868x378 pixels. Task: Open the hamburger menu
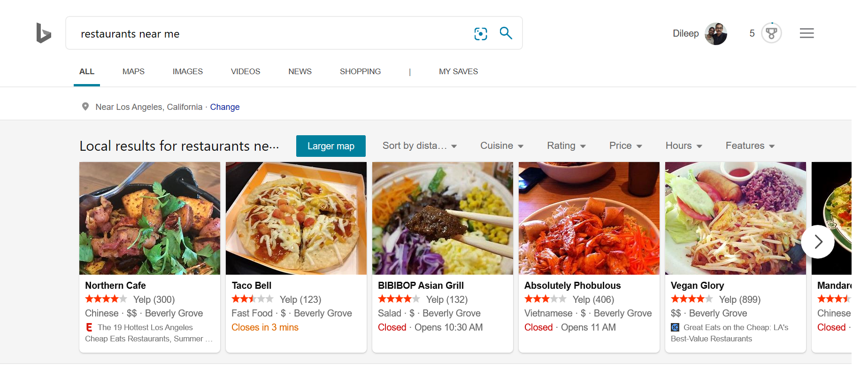(x=807, y=33)
